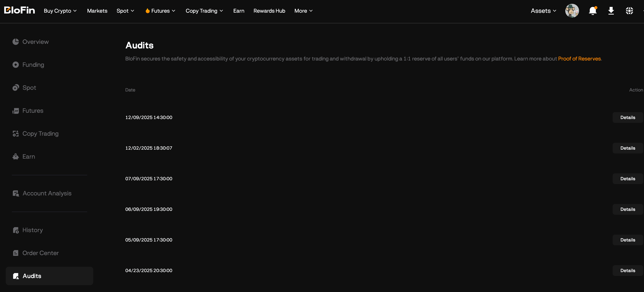The height and width of the screenshot is (292, 644).
Task: Open the Assets dropdown
Action: coord(543,11)
